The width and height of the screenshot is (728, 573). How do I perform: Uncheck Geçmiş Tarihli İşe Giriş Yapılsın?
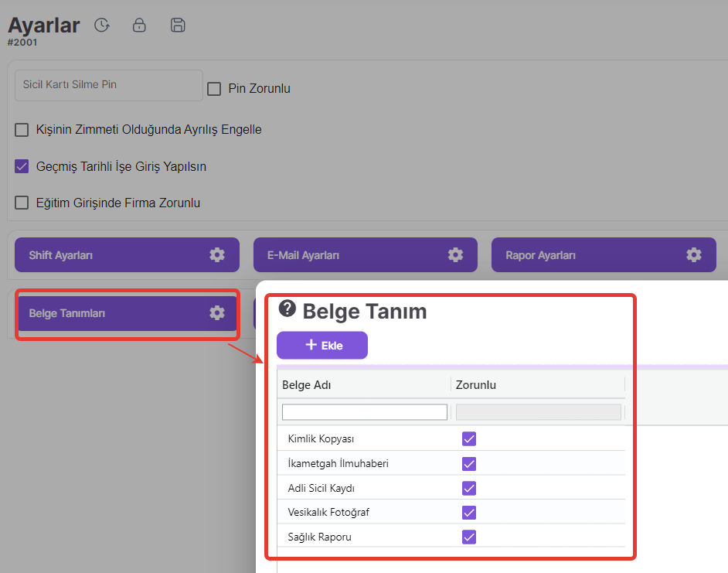[22, 166]
